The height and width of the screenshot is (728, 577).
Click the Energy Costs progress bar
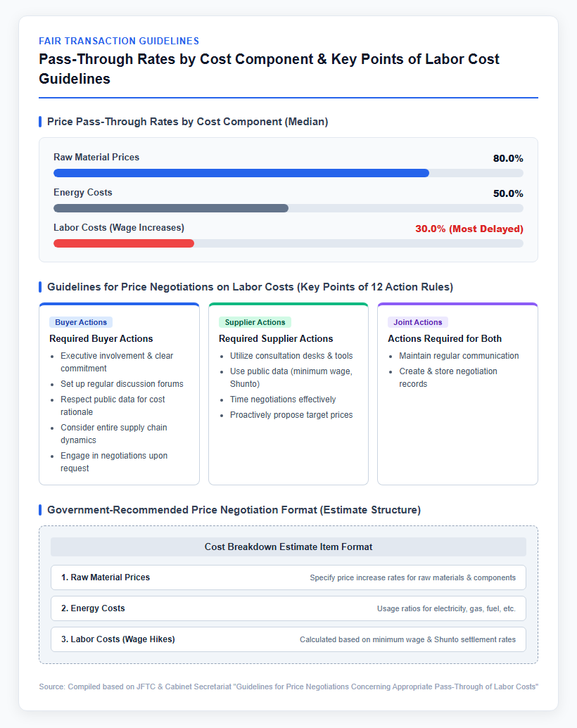(x=288, y=208)
